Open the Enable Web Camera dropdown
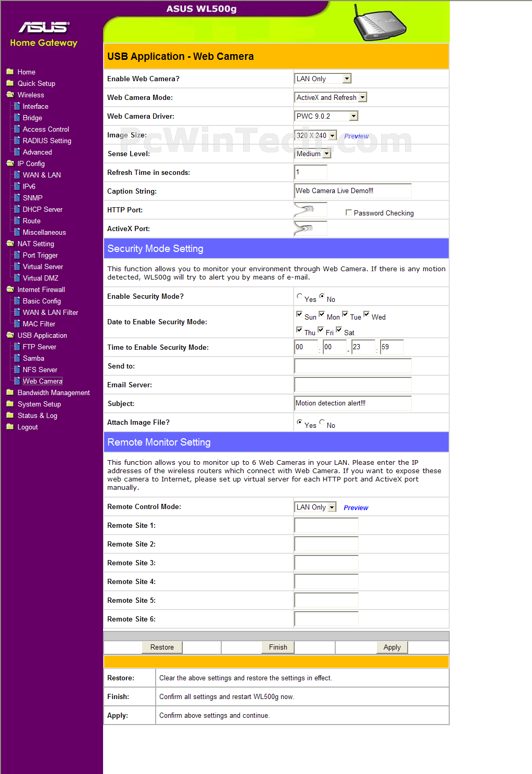Image resolution: width=532 pixels, height=774 pixels. point(323,79)
